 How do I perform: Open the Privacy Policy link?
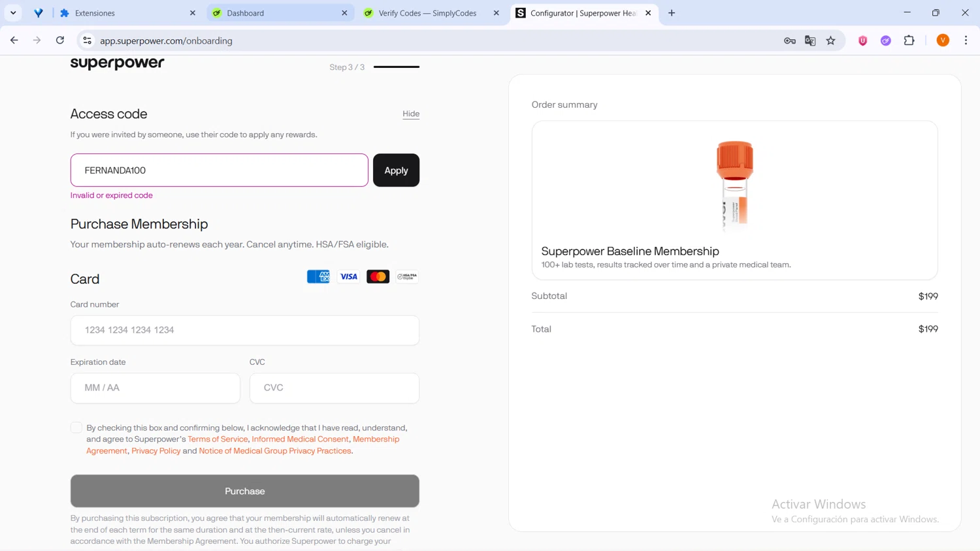coord(155,451)
